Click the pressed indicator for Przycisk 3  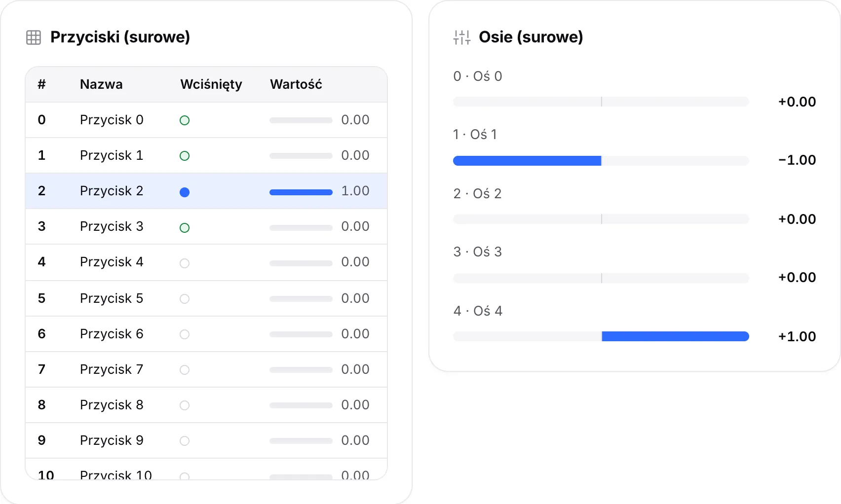pyautogui.click(x=185, y=228)
